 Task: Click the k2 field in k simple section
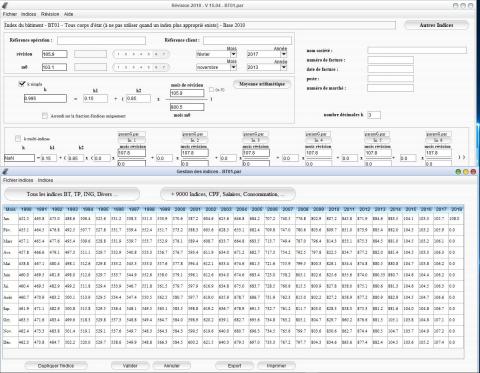click(x=138, y=98)
